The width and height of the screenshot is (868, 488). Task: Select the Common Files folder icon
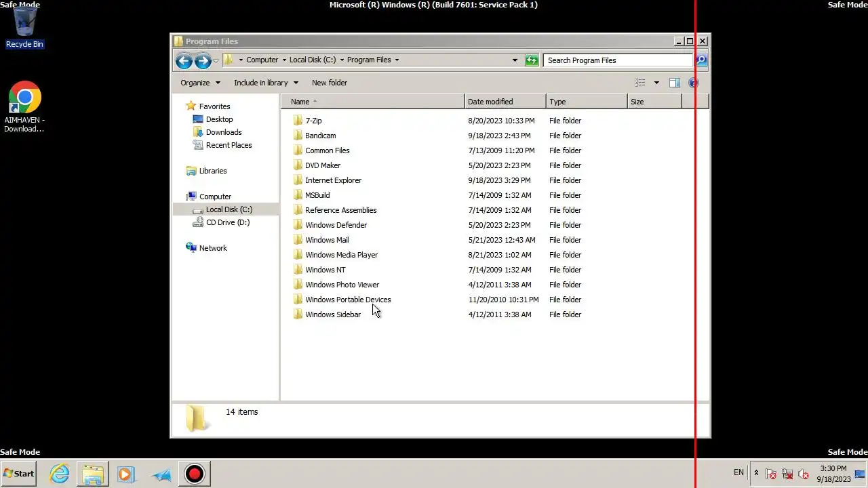point(297,150)
